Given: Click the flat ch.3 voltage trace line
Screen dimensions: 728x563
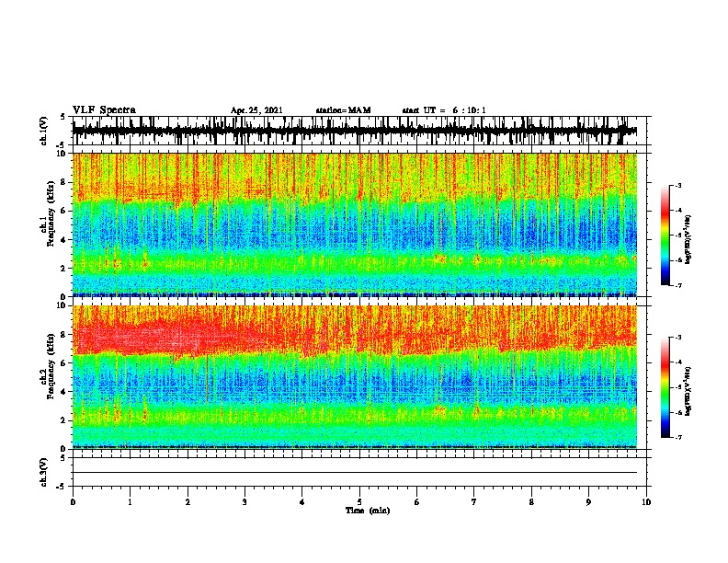Looking at the screenshot, I should [x=355, y=473].
